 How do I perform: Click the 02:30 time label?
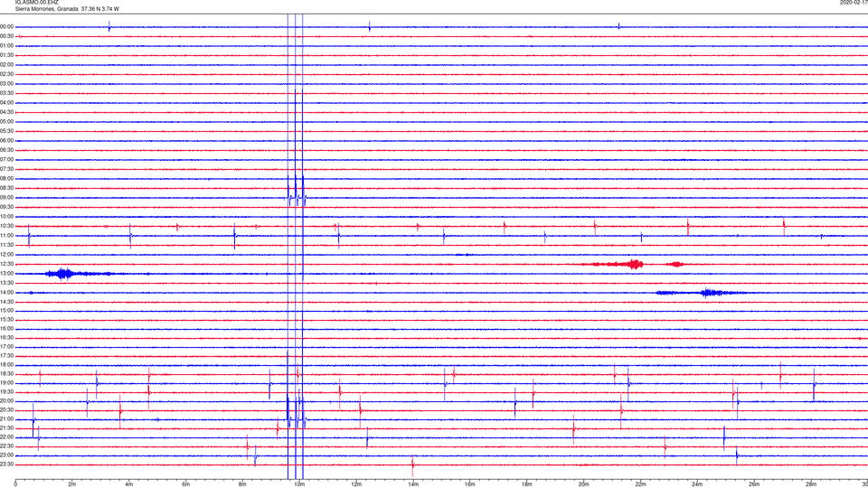[x=6, y=74]
